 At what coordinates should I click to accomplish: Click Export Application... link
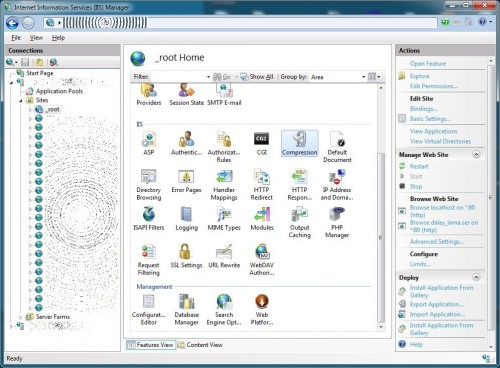(x=436, y=304)
